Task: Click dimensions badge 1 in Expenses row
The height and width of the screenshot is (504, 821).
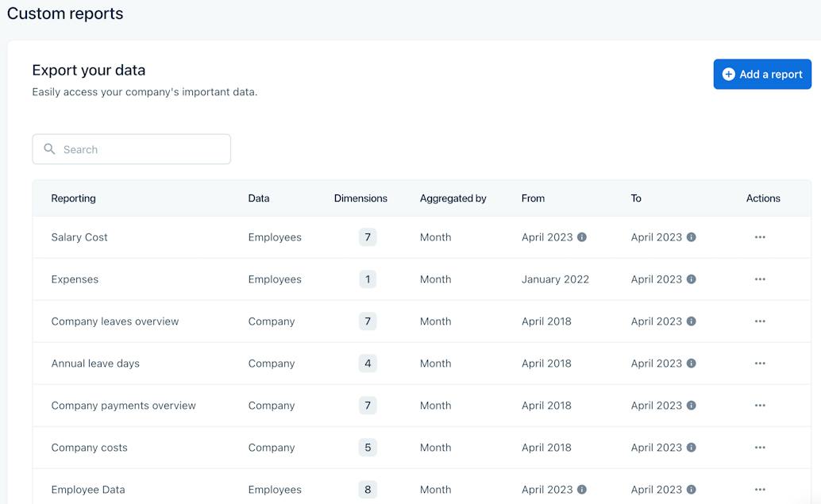Action: click(x=368, y=279)
